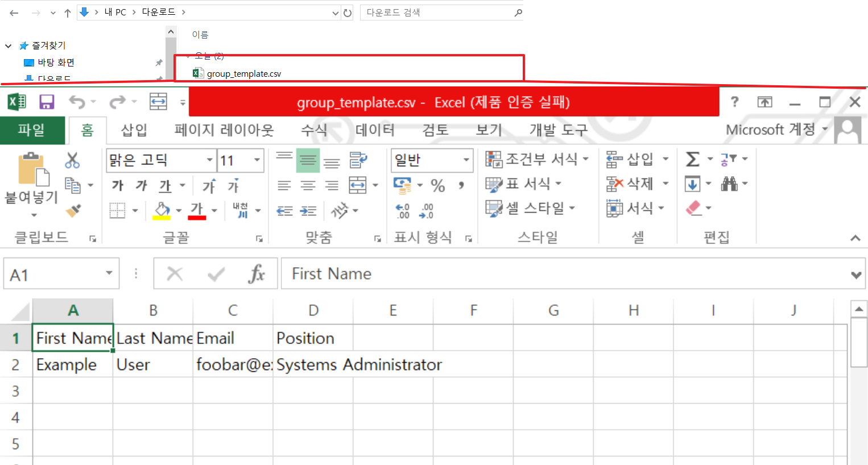Click the Redo arrow icon
Screen dimensions: 868x465
[117, 102]
